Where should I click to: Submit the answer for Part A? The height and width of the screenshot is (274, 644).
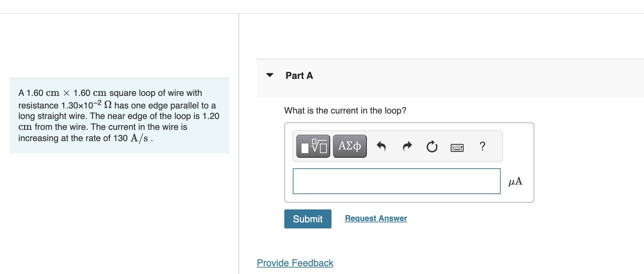[x=308, y=219]
